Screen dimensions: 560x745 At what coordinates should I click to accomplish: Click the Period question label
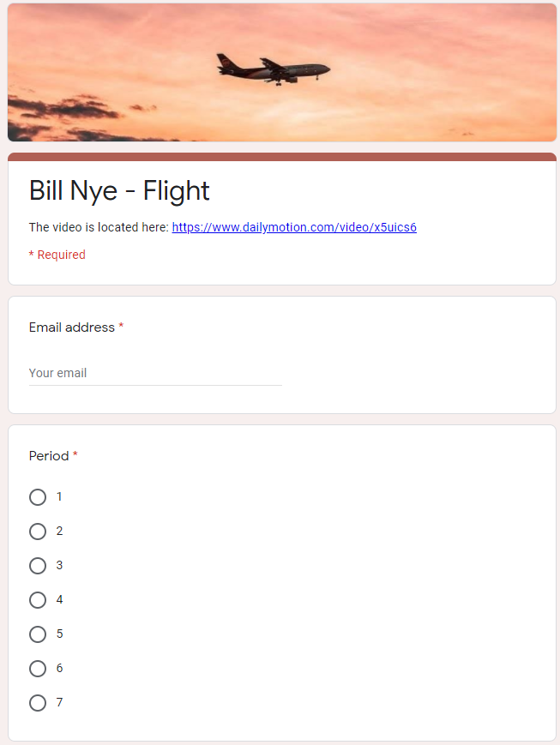click(x=46, y=456)
